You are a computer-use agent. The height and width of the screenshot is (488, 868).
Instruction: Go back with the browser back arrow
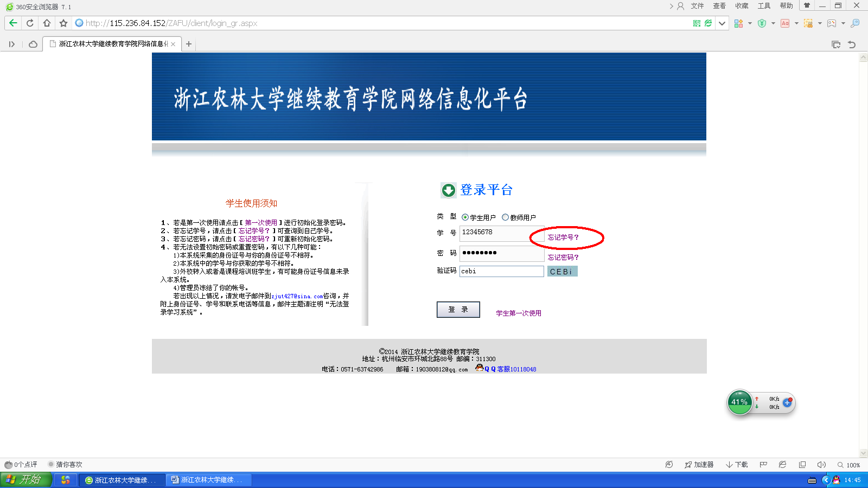pyautogui.click(x=13, y=23)
